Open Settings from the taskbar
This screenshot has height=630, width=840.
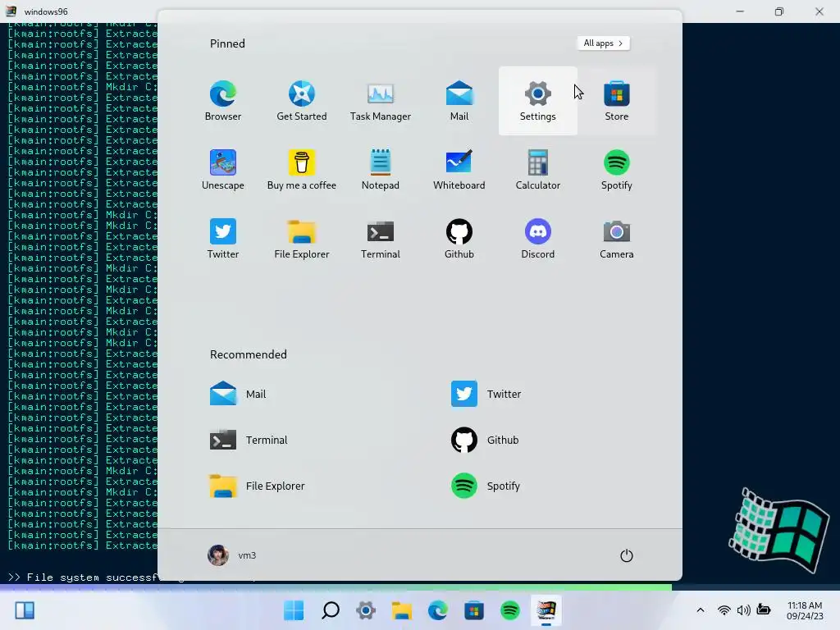point(366,610)
